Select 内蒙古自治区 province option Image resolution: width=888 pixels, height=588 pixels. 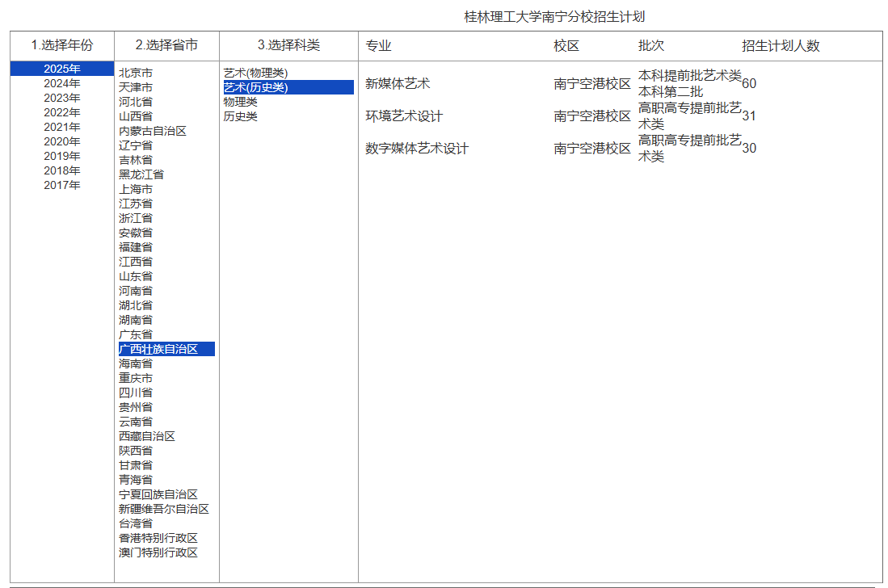(x=153, y=131)
